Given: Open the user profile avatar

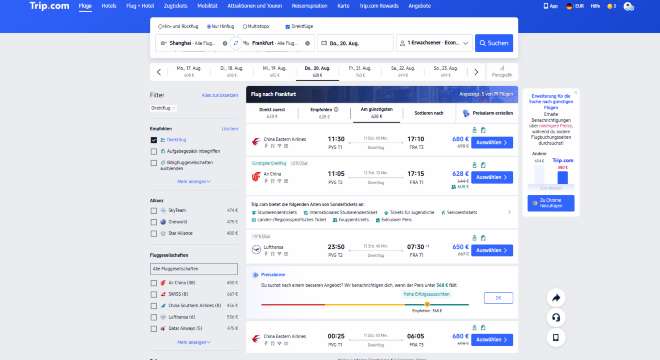Looking at the screenshot, I should click(x=629, y=6).
